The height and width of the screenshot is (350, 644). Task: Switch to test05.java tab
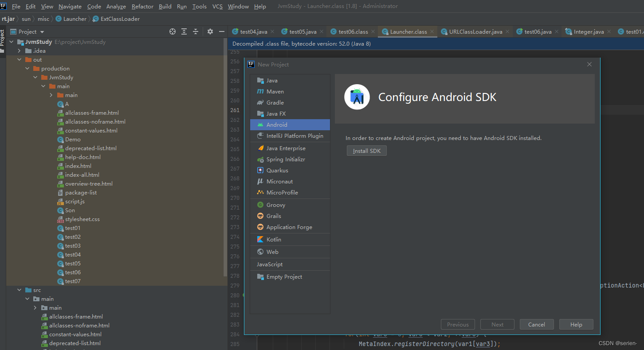pyautogui.click(x=302, y=31)
